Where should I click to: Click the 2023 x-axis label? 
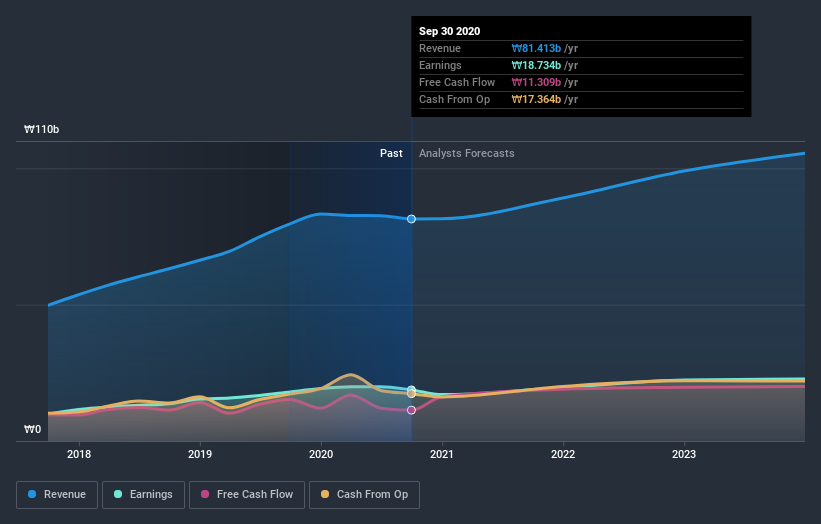pyautogui.click(x=684, y=454)
